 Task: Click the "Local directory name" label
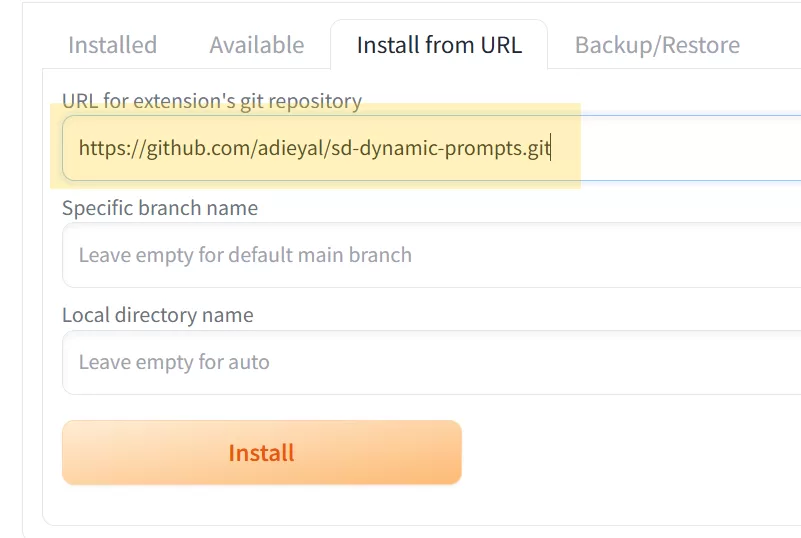pos(157,315)
